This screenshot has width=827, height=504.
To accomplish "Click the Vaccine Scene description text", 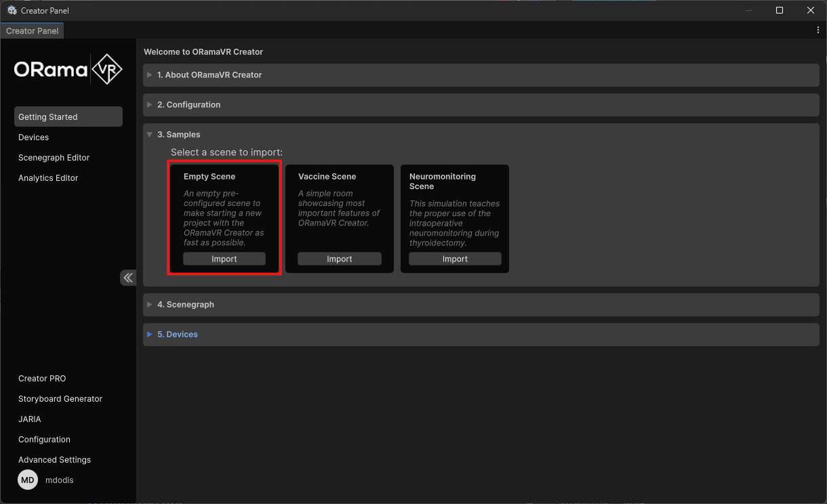I will pos(339,208).
